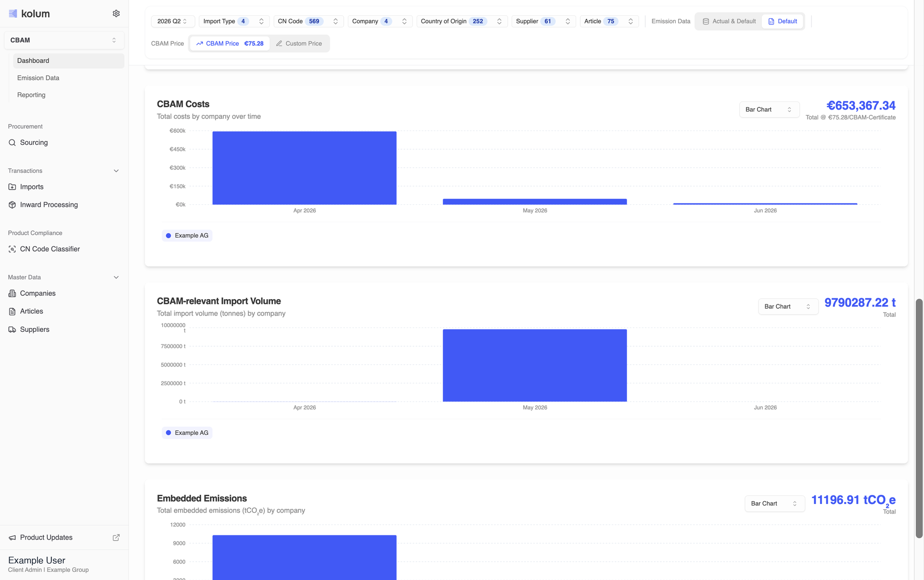The image size is (924, 580).
Task: Open the Country of Origin filter dropdown
Action: (x=462, y=21)
